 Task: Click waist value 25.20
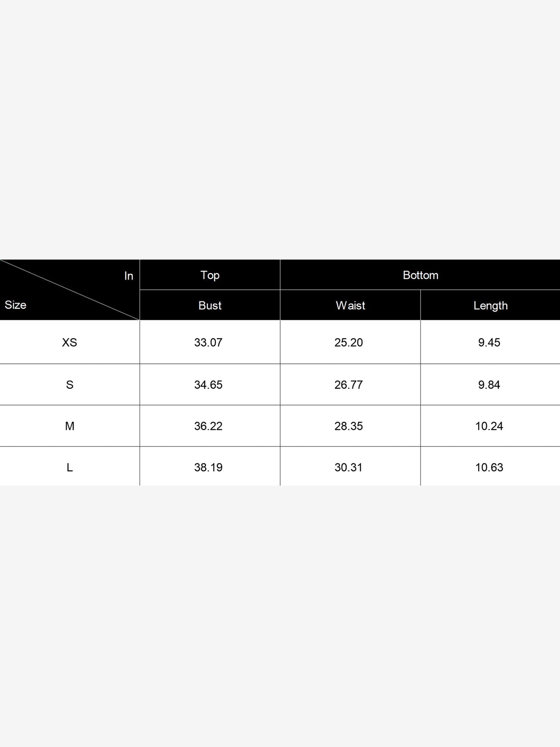coord(349,342)
